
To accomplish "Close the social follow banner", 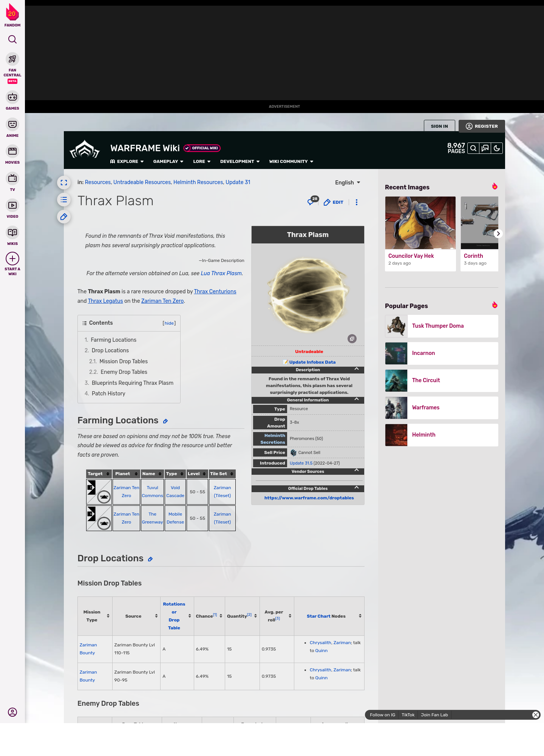I will tap(535, 714).
